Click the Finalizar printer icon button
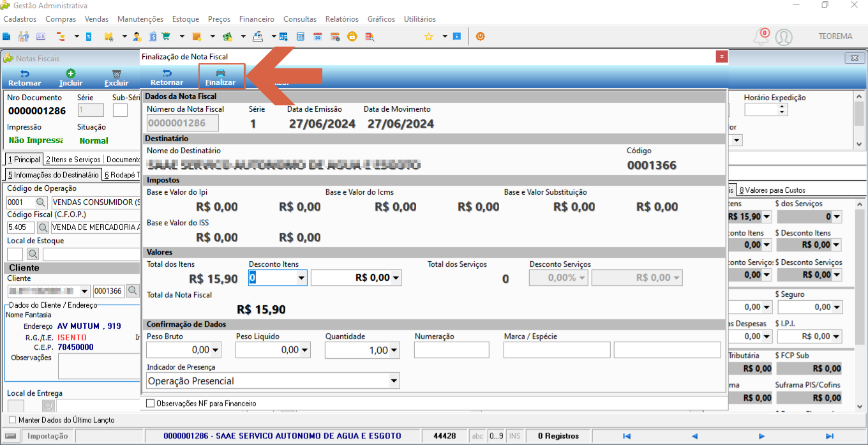Viewport: 868px width, 445px height. click(x=221, y=77)
